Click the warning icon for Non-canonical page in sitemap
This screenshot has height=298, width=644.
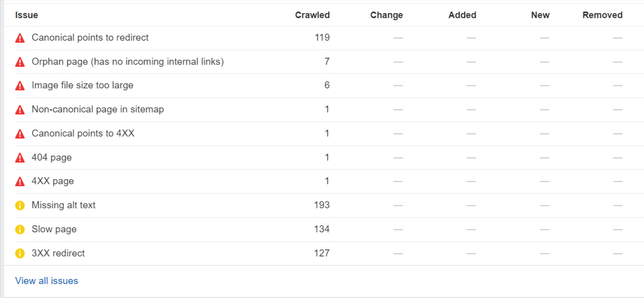point(20,110)
